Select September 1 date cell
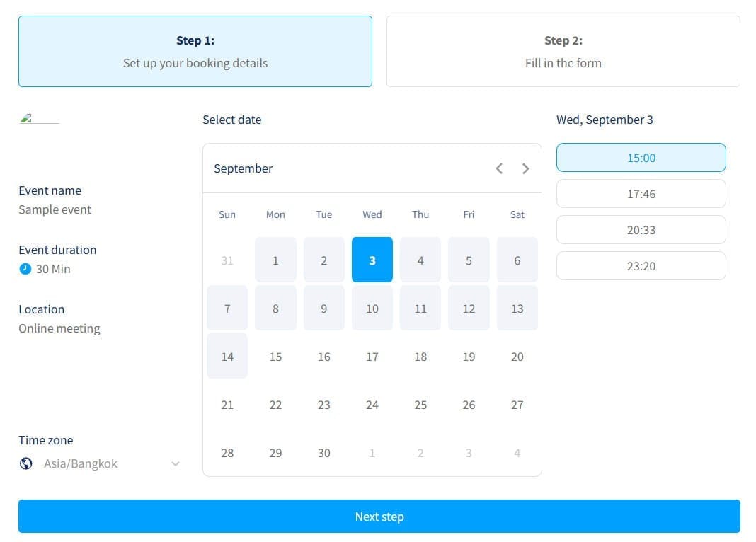The image size is (756, 542). coord(275,260)
